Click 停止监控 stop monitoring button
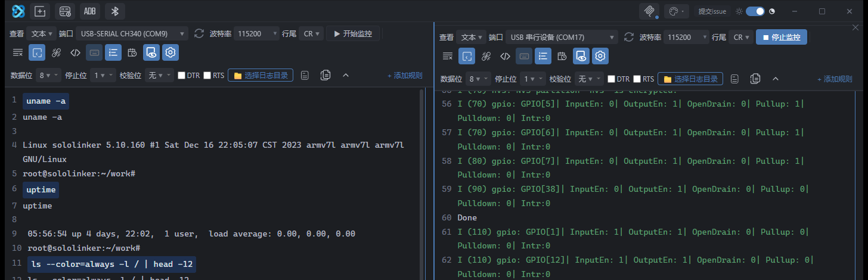Screen dimensions: 868x280 tap(782, 37)
